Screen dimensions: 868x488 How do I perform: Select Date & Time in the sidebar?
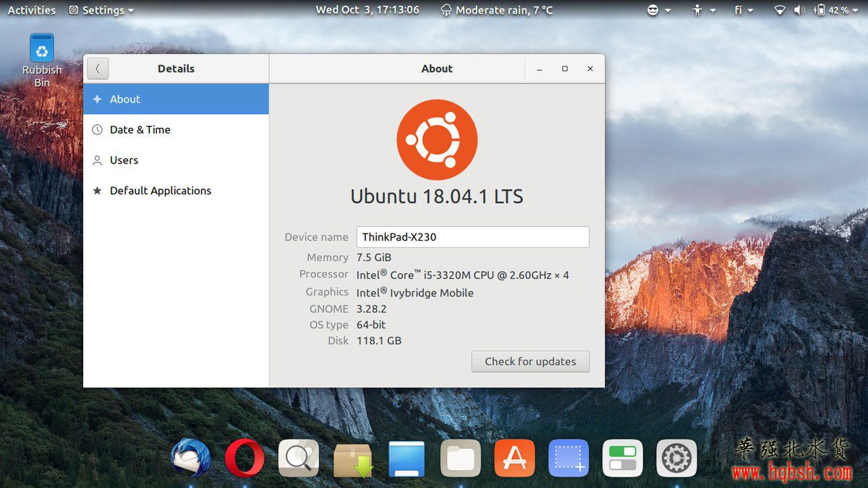click(140, 130)
